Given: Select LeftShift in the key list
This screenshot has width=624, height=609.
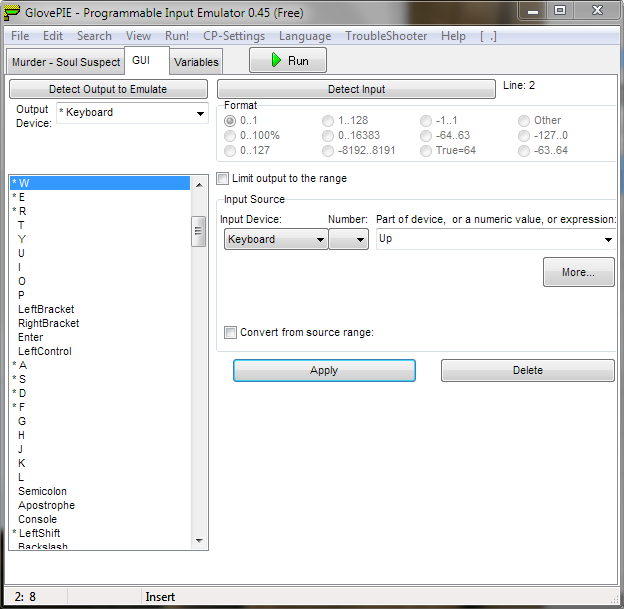Looking at the screenshot, I should (100, 533).
